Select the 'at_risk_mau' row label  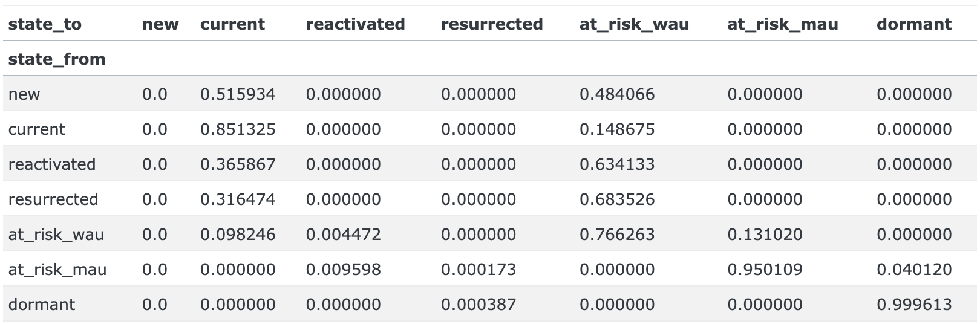pyautogui.click(x=57, y=270)
